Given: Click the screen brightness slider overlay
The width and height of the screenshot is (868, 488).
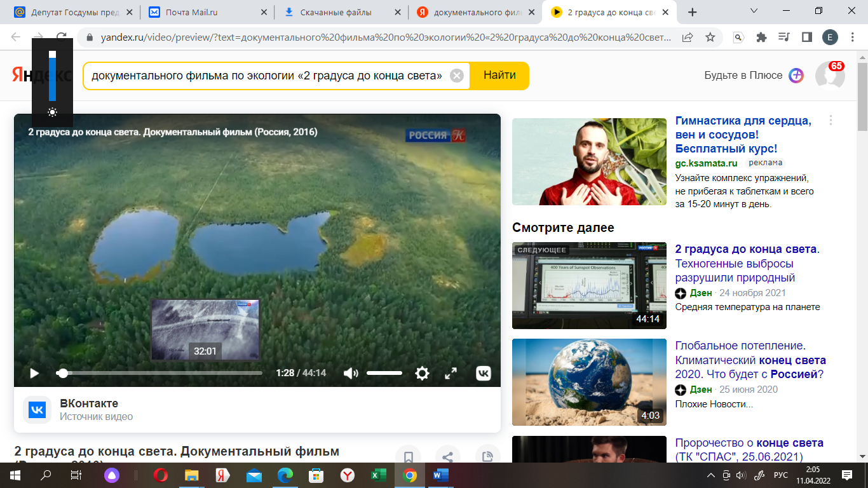Looking at the screenshot, I should click(52, 76).
